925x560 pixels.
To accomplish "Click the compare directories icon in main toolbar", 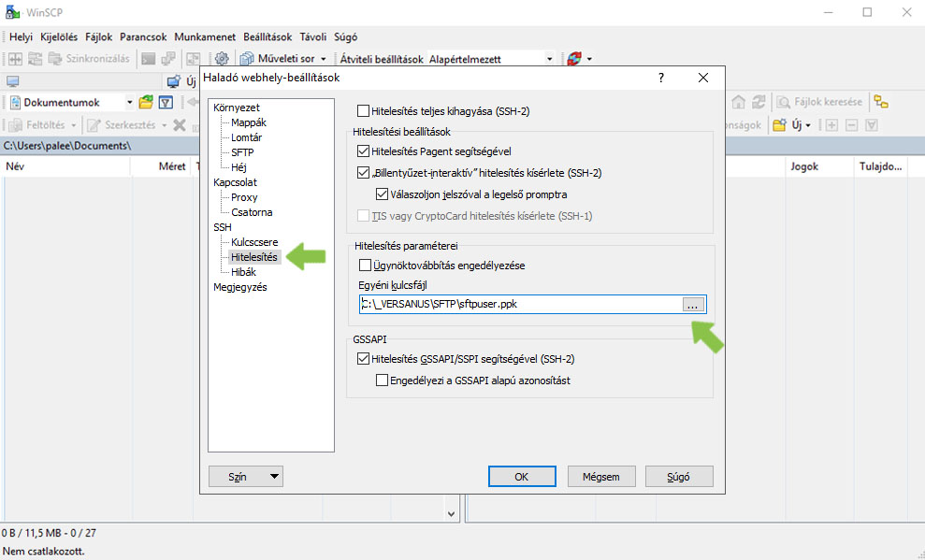I will [15, 59].
